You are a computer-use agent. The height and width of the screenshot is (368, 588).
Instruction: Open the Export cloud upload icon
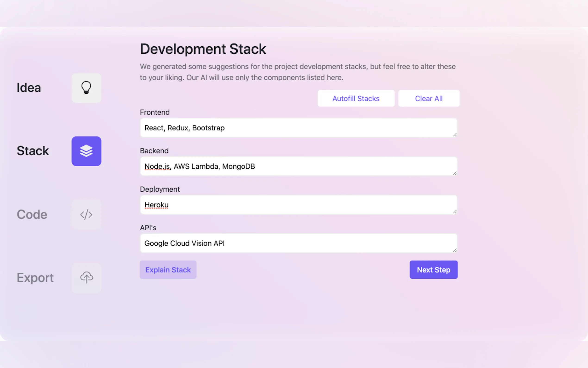coord(86,278)
